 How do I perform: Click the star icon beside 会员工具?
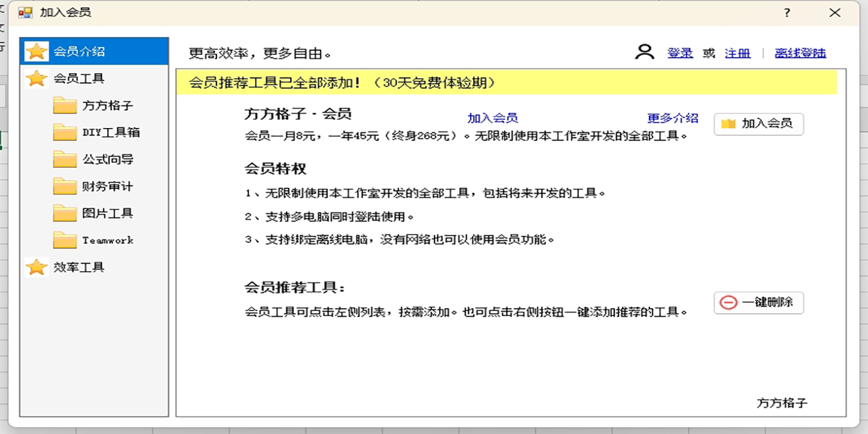36,78
